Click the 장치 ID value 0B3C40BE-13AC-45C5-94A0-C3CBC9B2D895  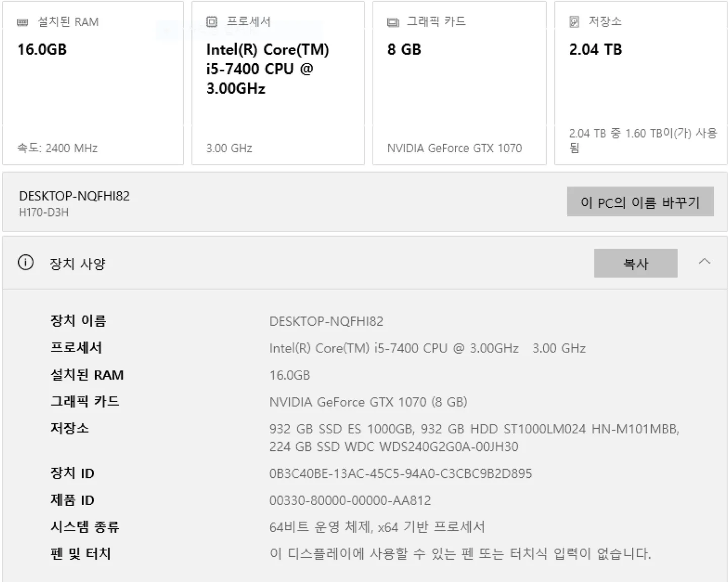[x=400, y=474]
